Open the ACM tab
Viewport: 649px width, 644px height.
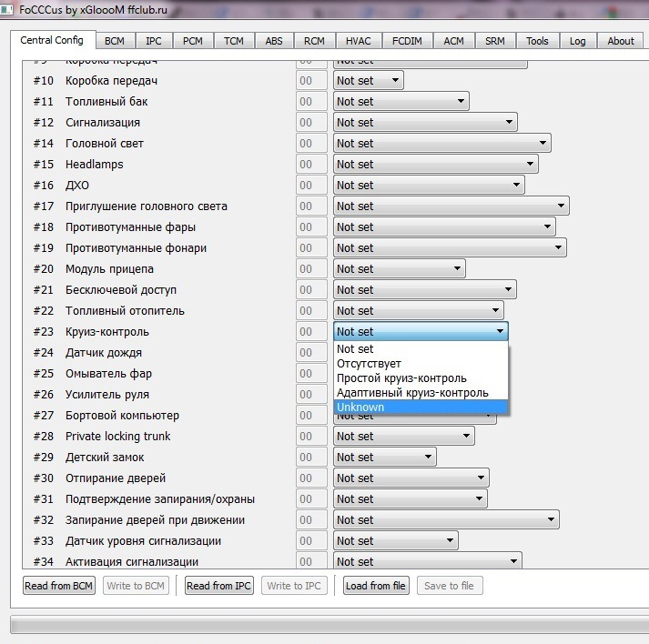(454, 41)
